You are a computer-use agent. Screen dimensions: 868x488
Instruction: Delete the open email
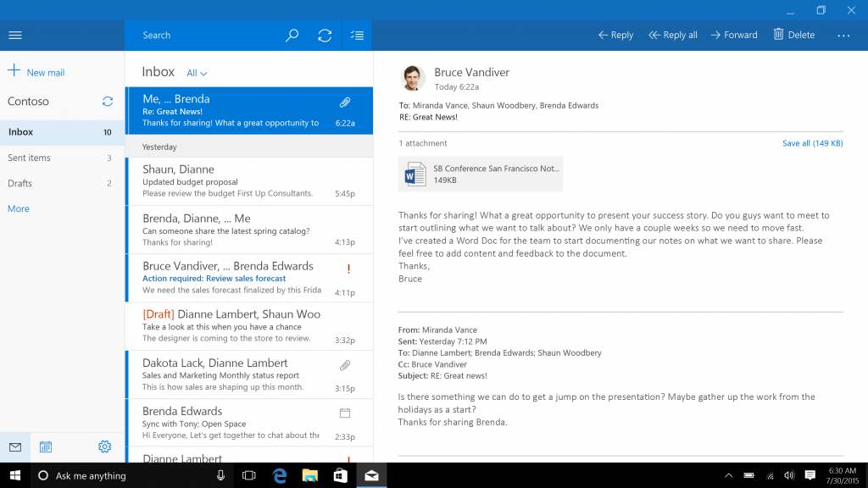click(793, 35)
